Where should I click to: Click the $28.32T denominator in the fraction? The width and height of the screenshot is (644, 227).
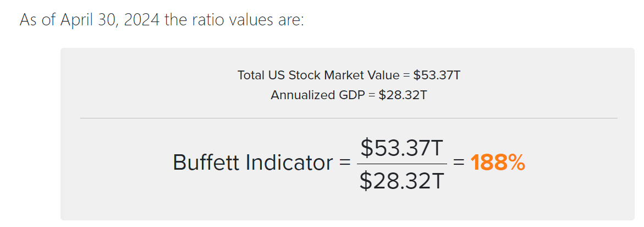[402, 180]
